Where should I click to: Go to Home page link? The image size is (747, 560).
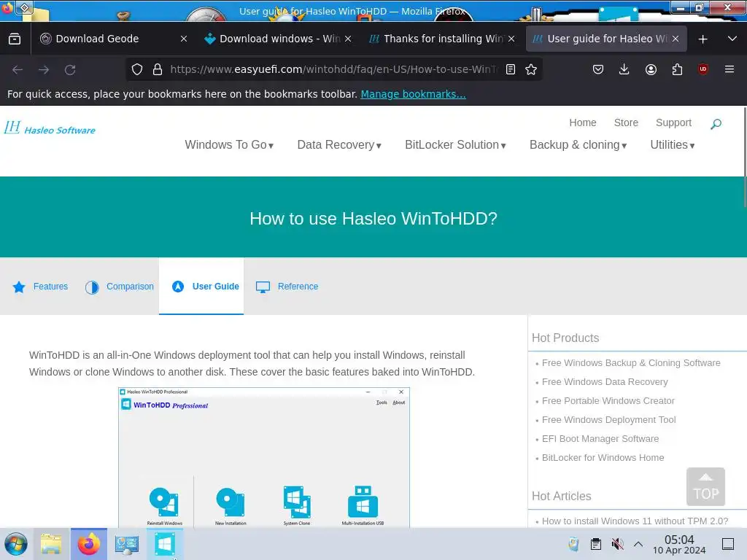point(583,122)
